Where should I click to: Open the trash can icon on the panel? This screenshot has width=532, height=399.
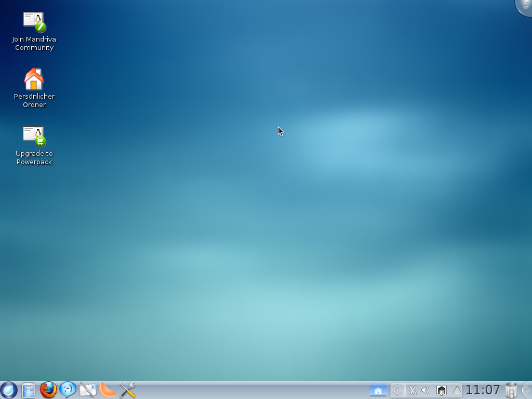coord(512,390)
